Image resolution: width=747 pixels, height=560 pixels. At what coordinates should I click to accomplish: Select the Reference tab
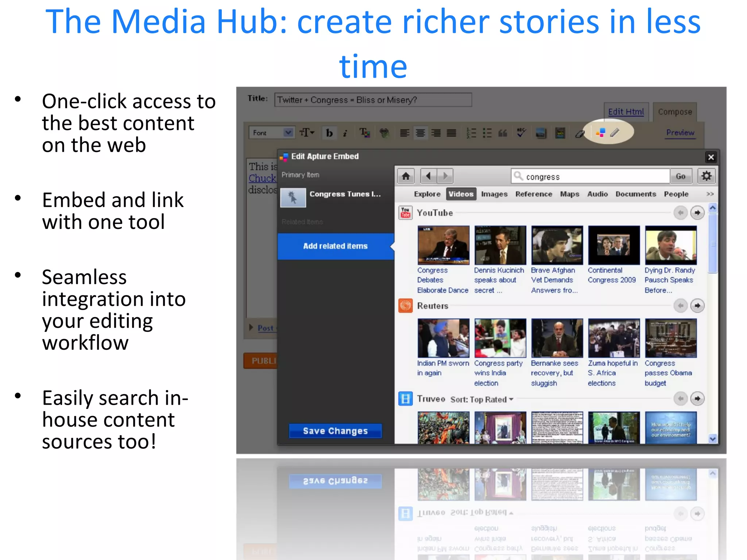[534, 194]
